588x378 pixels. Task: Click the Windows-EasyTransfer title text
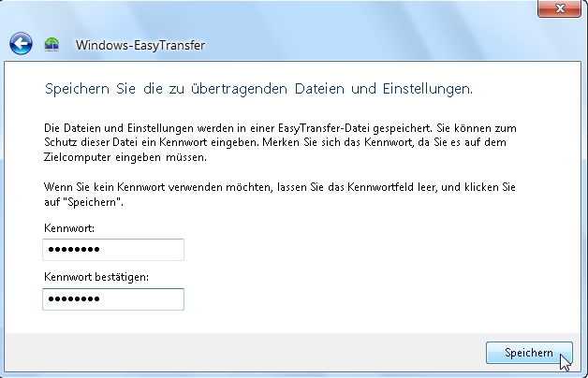tap(140, 45)
